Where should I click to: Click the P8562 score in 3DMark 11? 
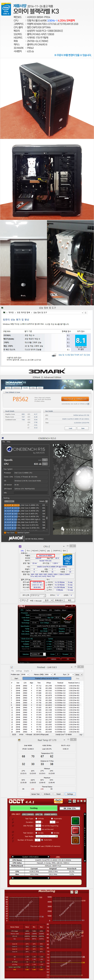pos(21,399)
